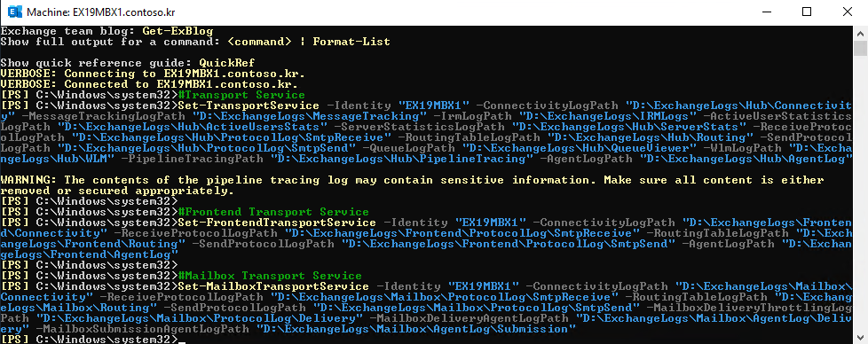Maximize the Exchange shell window

(807, 12)
